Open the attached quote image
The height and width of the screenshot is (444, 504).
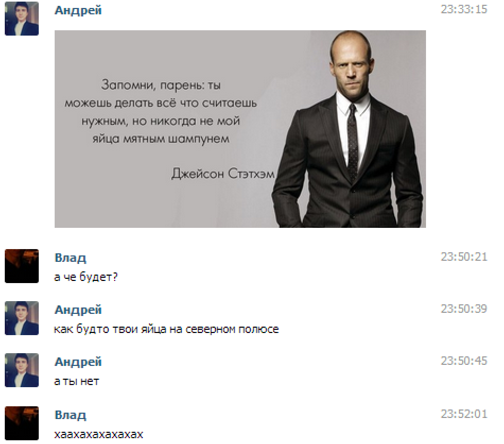[240, 129]
